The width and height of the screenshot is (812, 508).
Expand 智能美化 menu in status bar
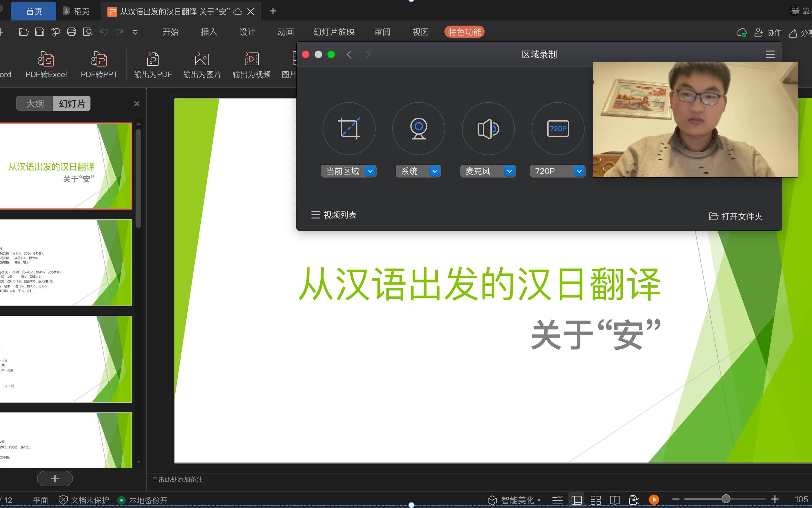point(514,500)
